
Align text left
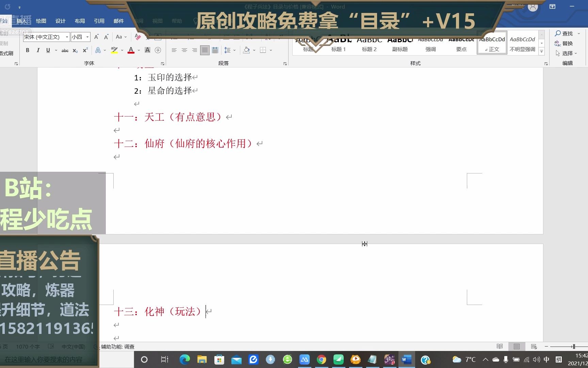pyautogui.click(x=174, y=50)
